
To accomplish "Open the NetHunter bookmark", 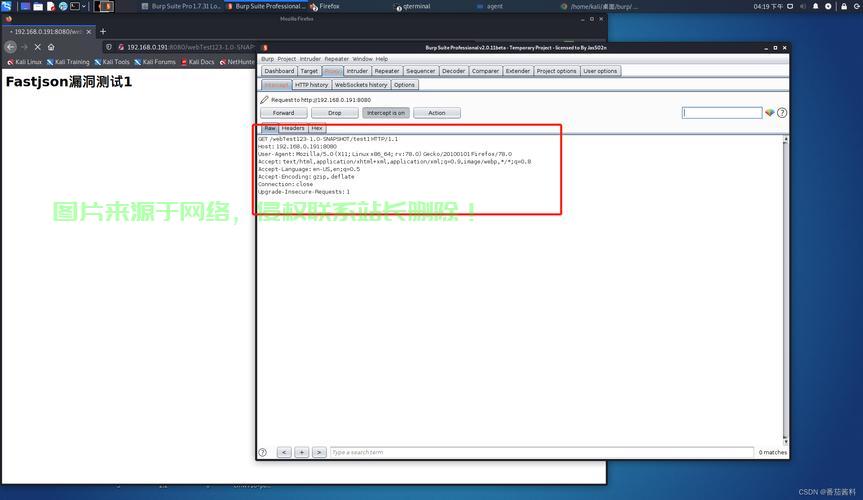I will click(237, 62).
